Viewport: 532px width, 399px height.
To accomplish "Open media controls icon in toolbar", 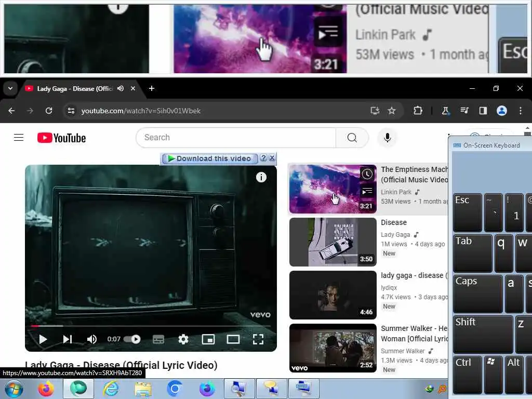I will click(x=464, y=111).
